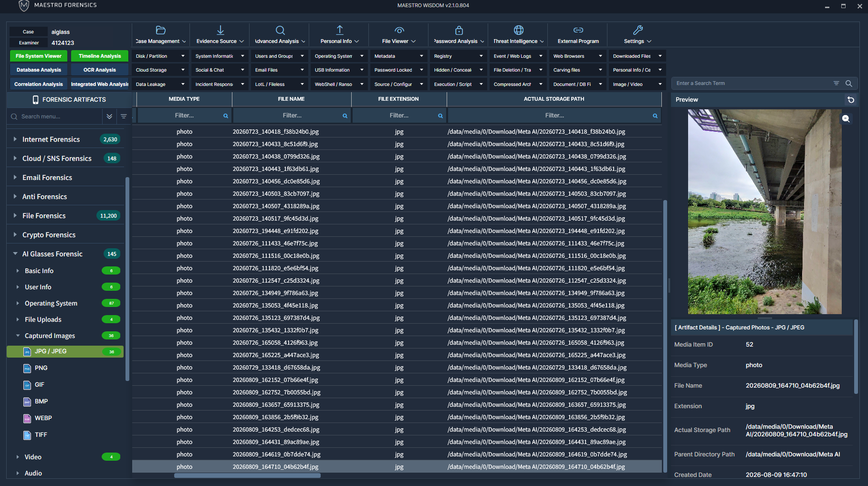Select row 20260729_133418_d67658da.jpg
This screenshot has width=868, height=486.
[397, 368]
